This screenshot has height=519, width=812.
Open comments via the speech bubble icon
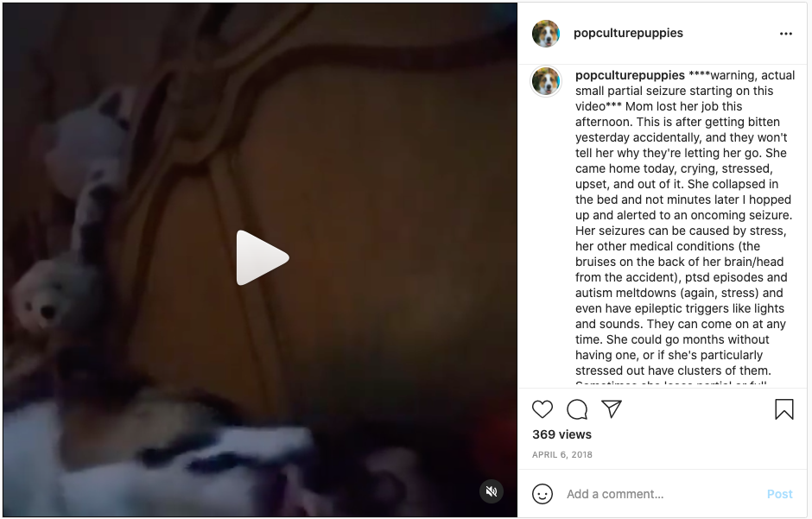(577, 409)
